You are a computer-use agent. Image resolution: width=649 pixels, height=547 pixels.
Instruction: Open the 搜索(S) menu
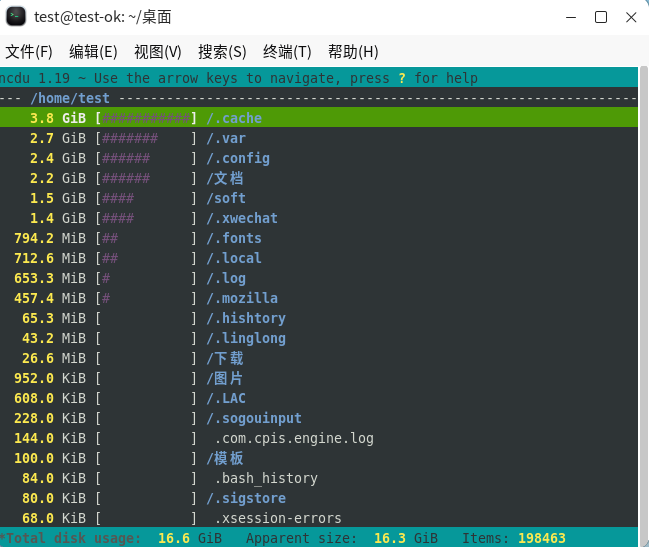click(x=222, y=52)
